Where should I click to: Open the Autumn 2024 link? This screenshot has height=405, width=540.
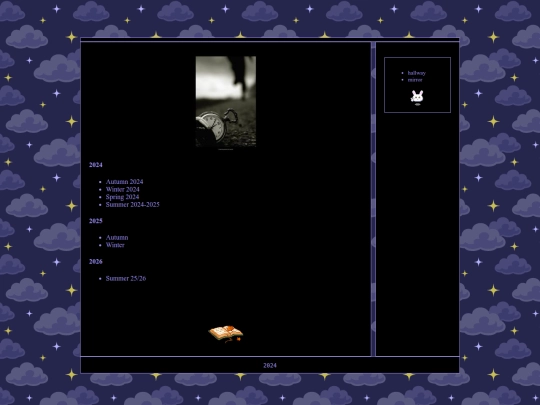click(124, 182)
